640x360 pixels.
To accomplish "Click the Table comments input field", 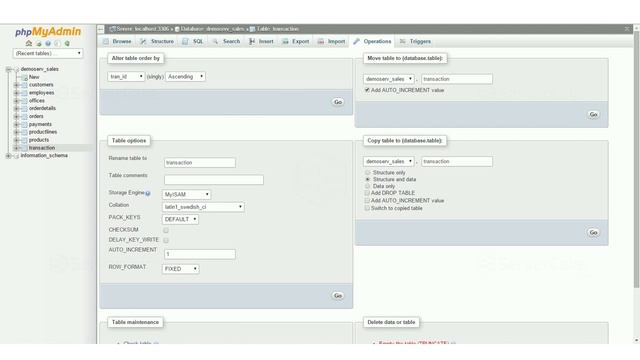I will point(214,180).
